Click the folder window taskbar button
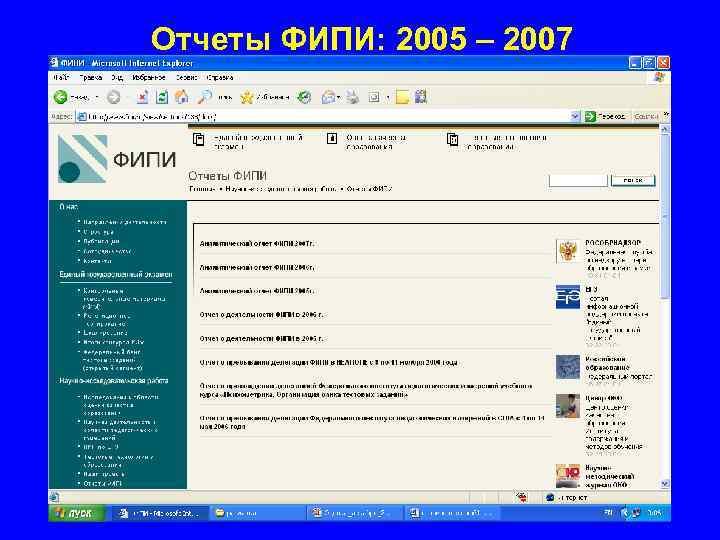Viewport: 720px width, 540px height. 258,513
